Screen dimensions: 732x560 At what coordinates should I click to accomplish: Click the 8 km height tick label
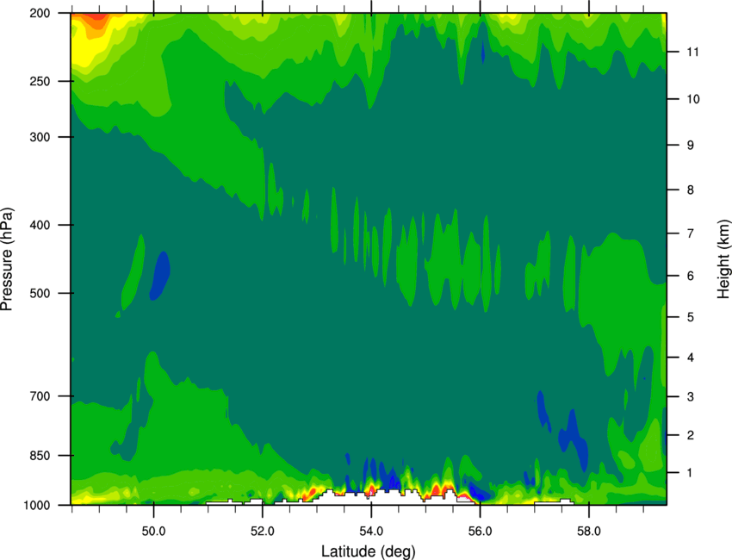tap(691, 190)
